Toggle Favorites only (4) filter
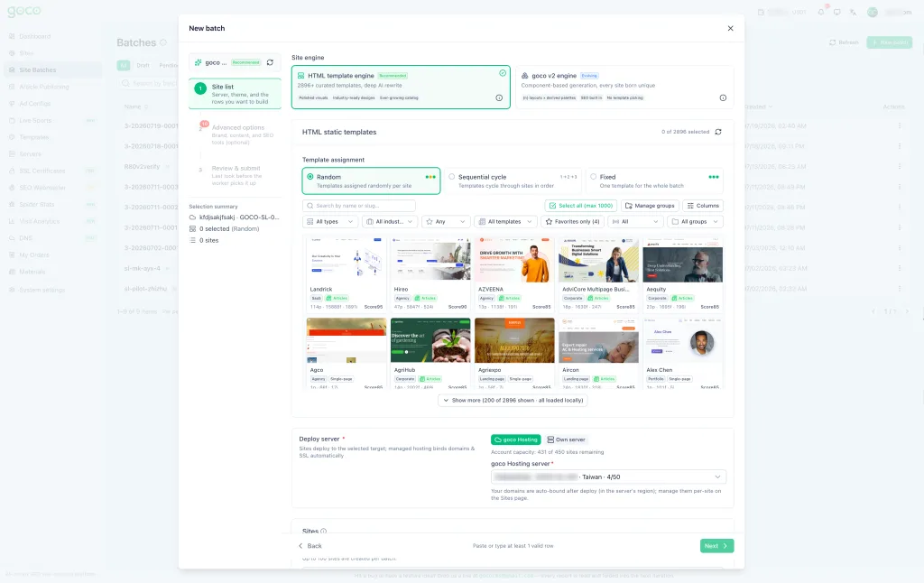Viewport: 924px width, 583px height. [572, 222]
